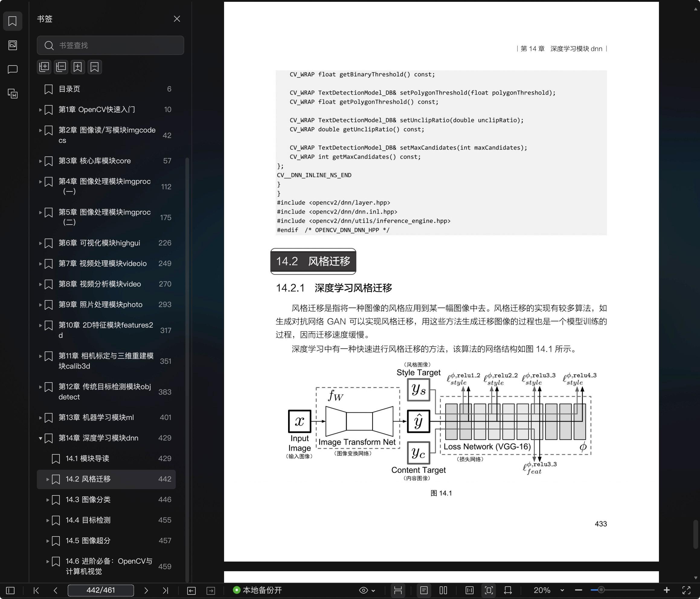
Task: Open the bookmarks panel icon
Action: [x=12, y=21]
